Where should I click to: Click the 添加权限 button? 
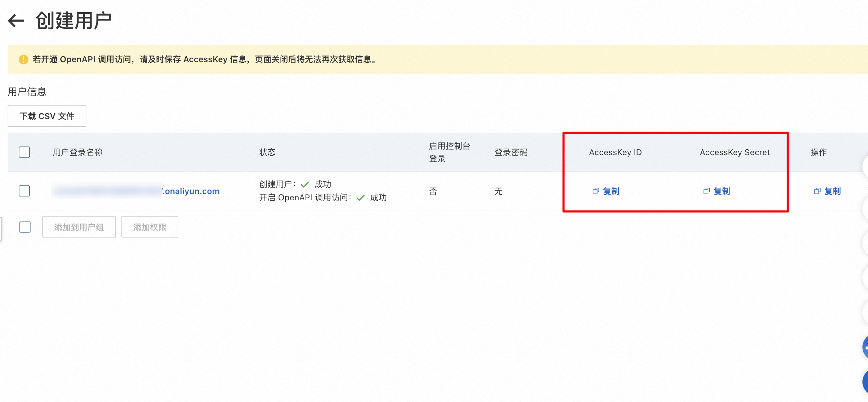[x=150, y=227]
